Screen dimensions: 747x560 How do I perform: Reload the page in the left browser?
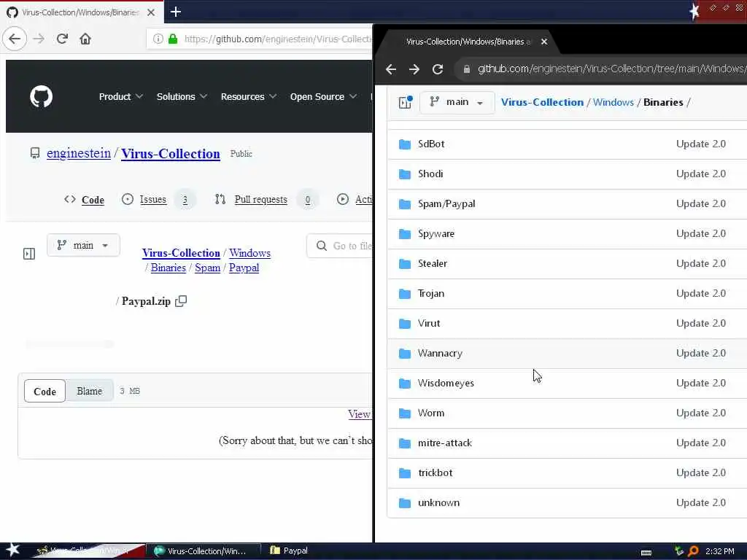pos(62,39)
